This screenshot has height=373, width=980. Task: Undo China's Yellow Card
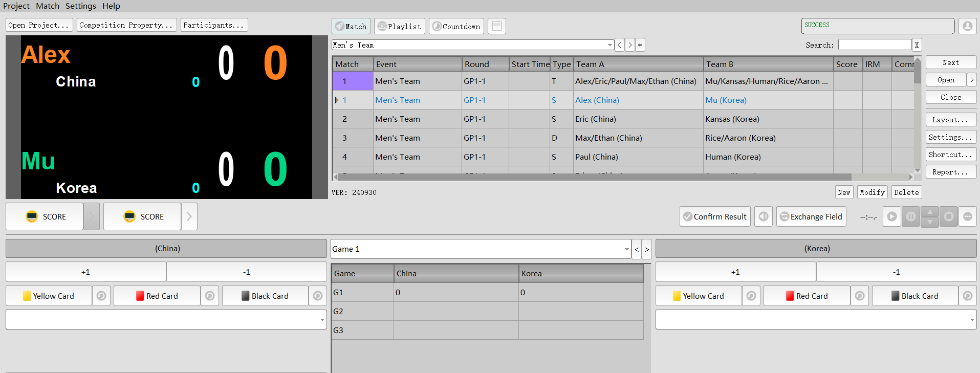101,296
